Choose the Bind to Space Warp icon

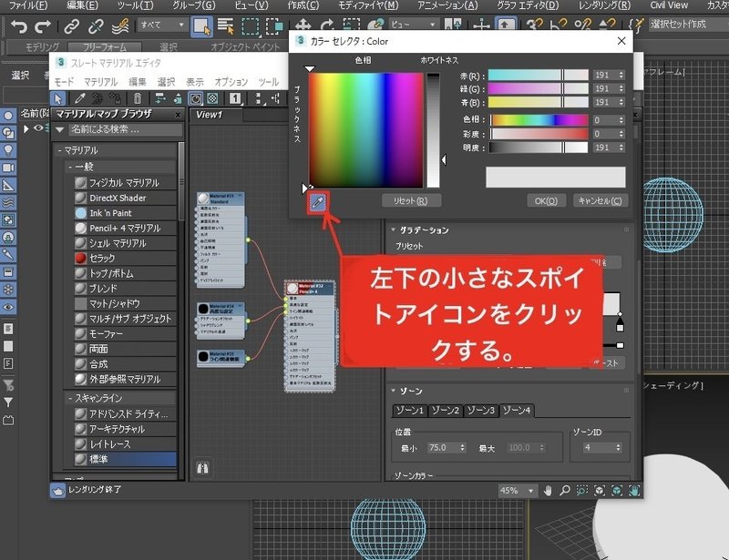pyautogui.click(x=120, y=26)
